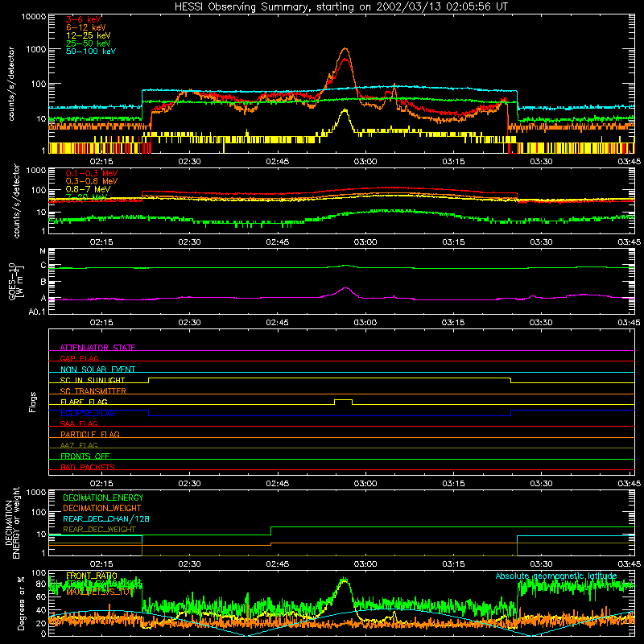The height and width of the screenshot is (644, 644).
Task: Select the 6-12 keV legend label
Action: tap(86, 27)
